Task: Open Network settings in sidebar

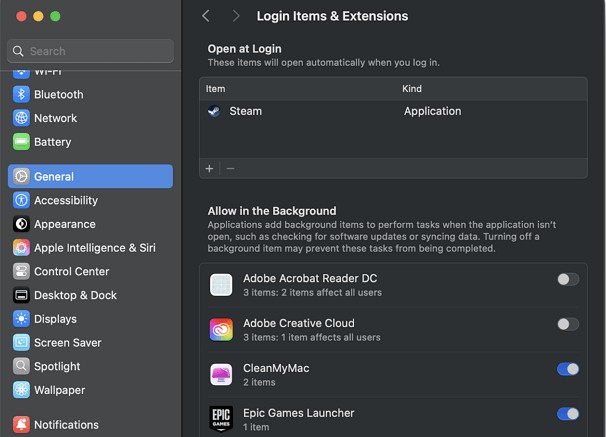Action: [55, 118]
